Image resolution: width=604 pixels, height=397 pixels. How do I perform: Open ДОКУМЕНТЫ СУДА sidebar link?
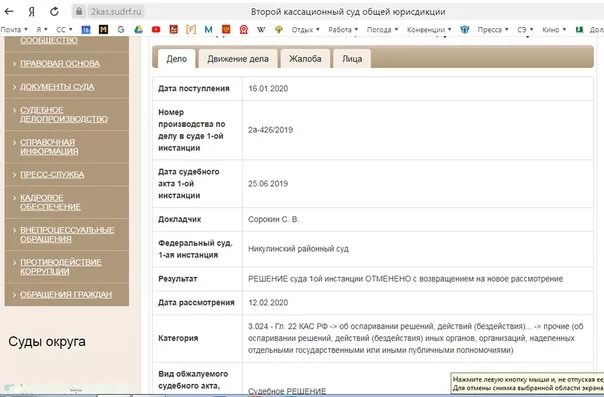[x=57, y=87]
